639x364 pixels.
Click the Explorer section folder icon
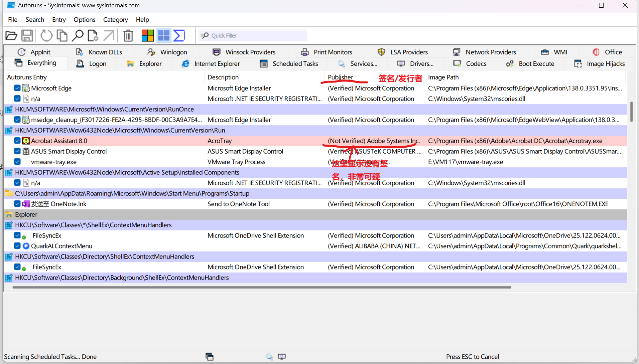[x=9, y=214]
